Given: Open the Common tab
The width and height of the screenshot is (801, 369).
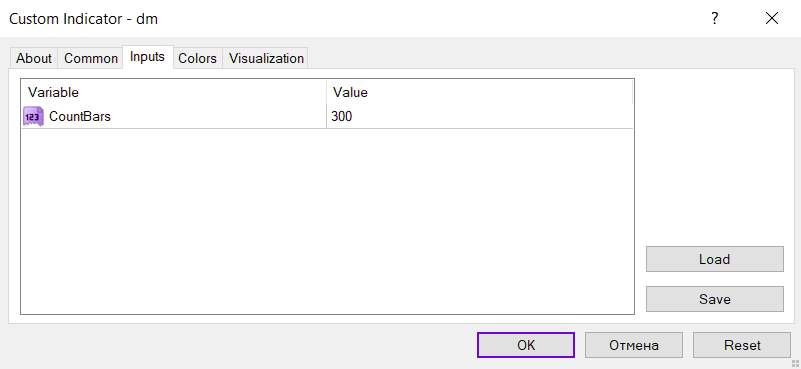Looking at the screenshot, I should click(91, 58).
